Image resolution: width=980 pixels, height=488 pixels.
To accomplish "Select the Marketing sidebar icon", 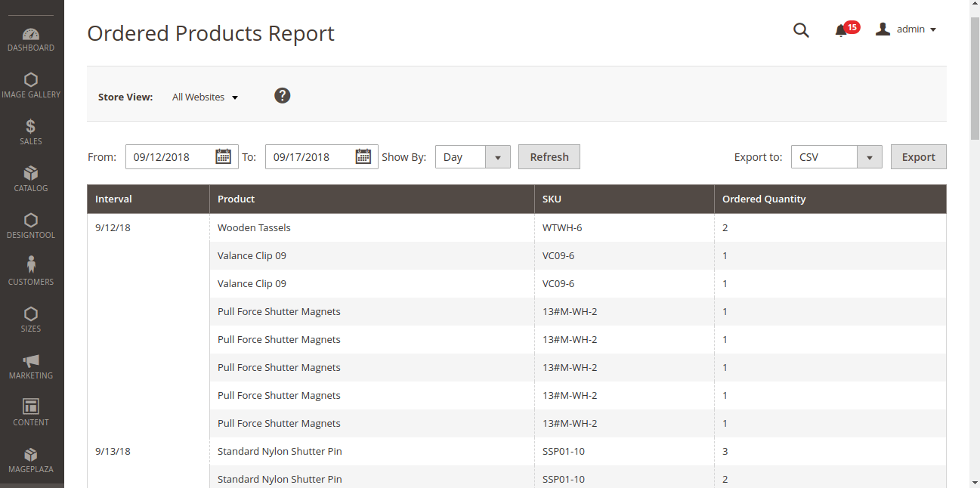I will (31, 365).
